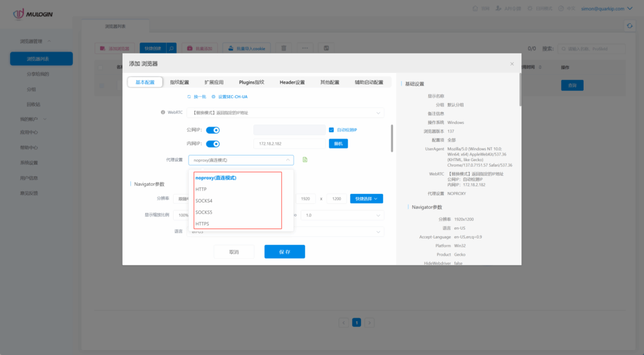Image resolution: width=644 pixels, height=355 pixels.
Task: Click the form area vertical scrollbar
Action: click(x=392, y=138)
